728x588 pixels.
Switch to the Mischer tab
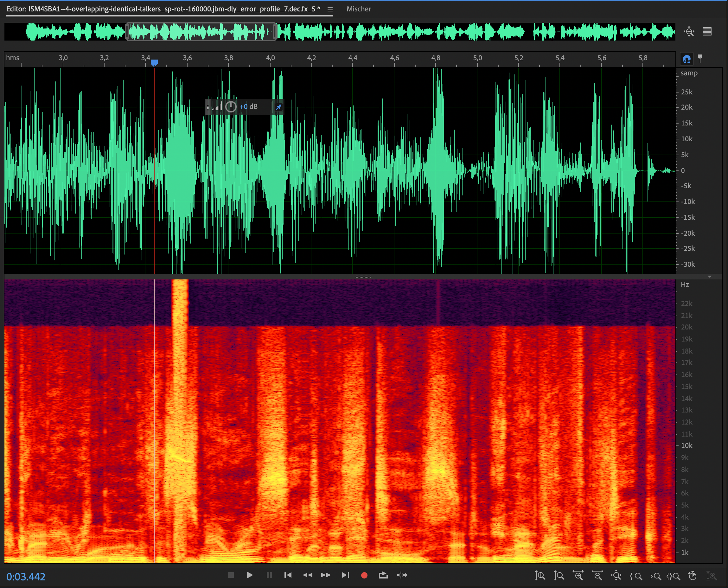tap(358, 9)
